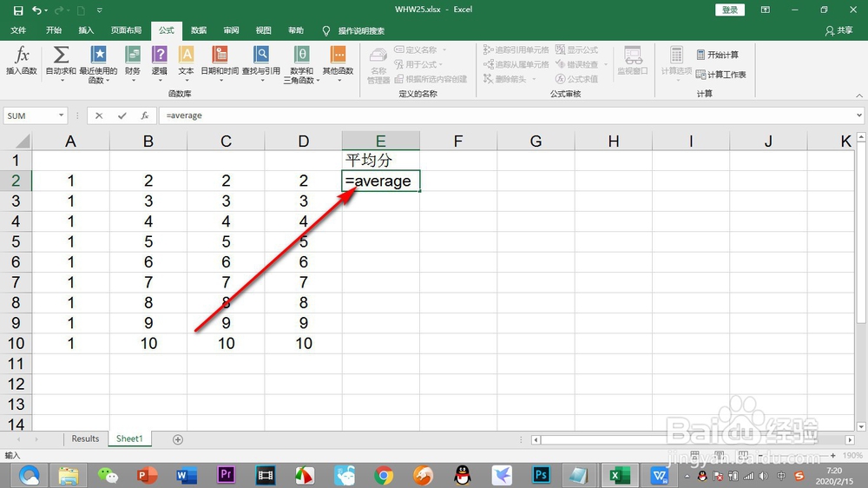
Task: Open the Name Manager icon
Action: pyautogui.click(x=378, y=56)
